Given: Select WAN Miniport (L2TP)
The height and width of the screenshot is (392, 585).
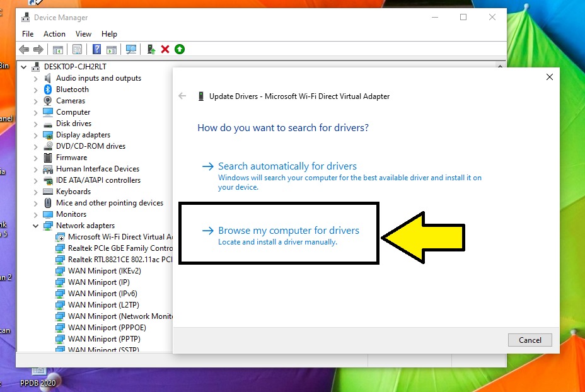Looking at the screenshot, I should pyautogui.click(x=103, y=305).
